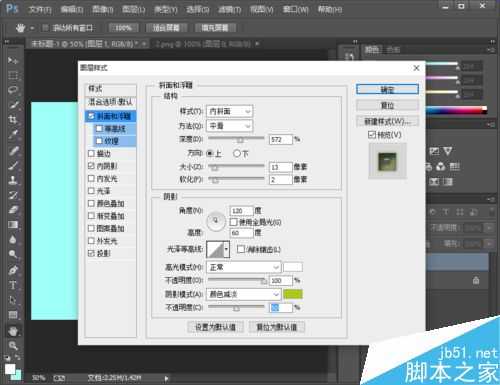Click the 新建样式(W)... button
The width and height of the screenshot is (500, 385).
pos(387,121)
